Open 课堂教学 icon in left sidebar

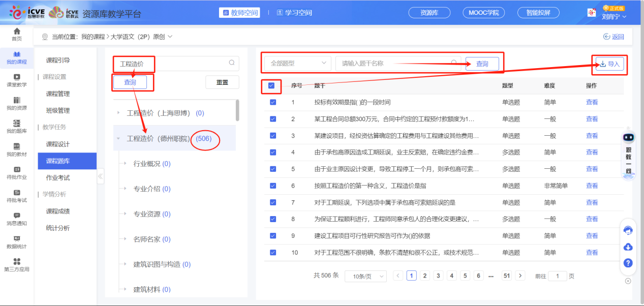[17, 77]
